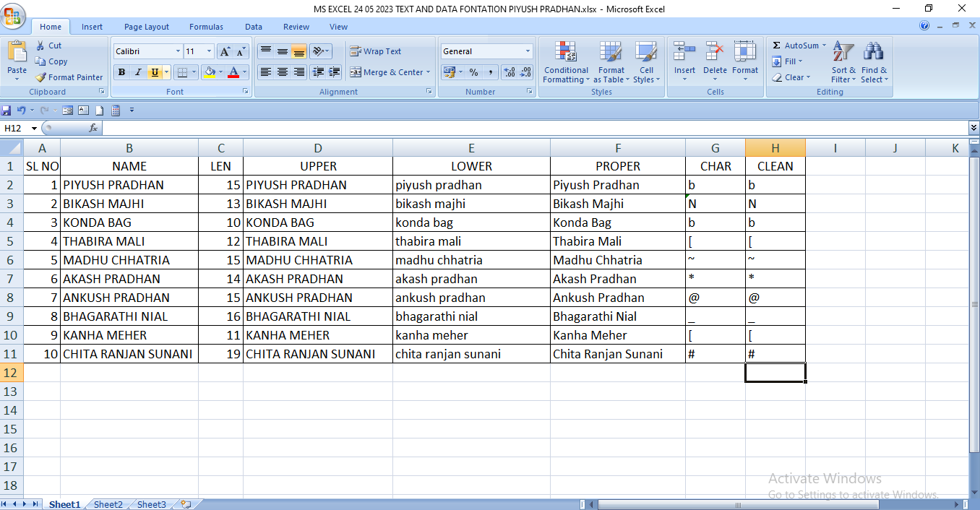Open the Sheet2 worksheet tab
Image resolution: width=980 pixels, height=510 pixels.
[108, 504]
